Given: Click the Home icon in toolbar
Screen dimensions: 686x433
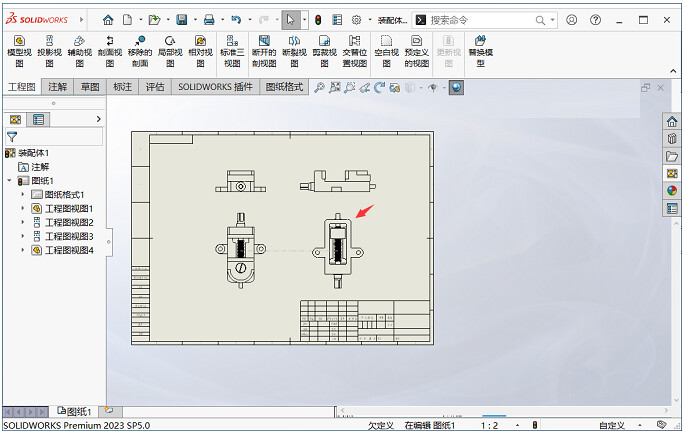Looking at the screenshot, I should (108, 19).
